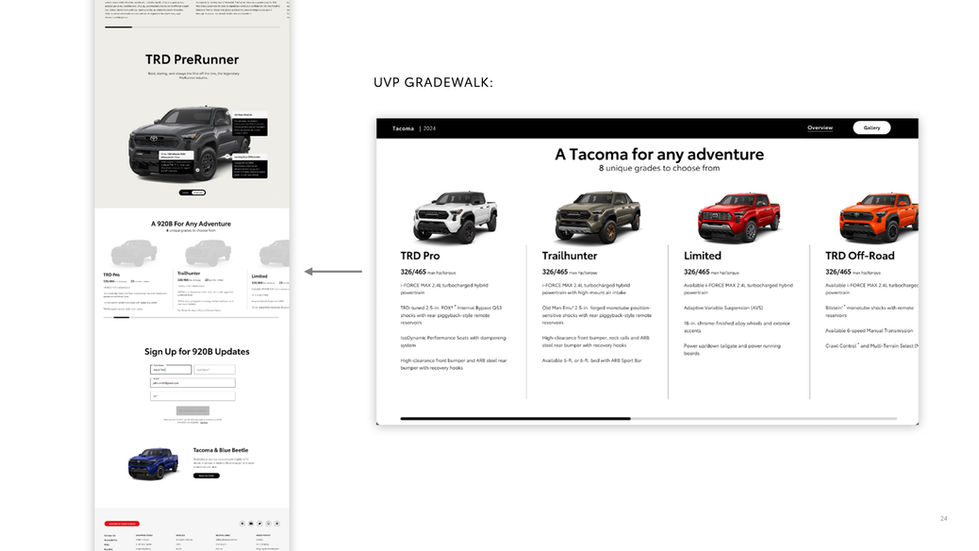
Task: Select the grayed Trailhunter truck in mockup
Action: [x=208, y=253]
